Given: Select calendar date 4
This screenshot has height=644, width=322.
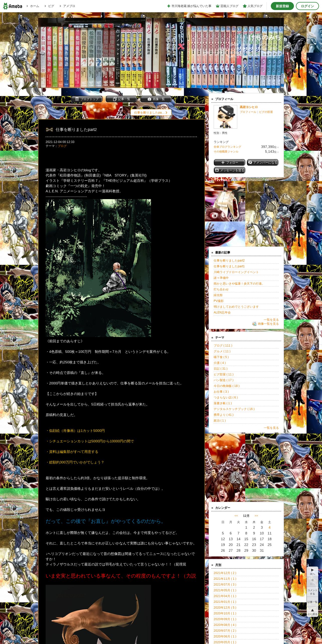Looking at the screenshot, I should click(x=270, y=527).
